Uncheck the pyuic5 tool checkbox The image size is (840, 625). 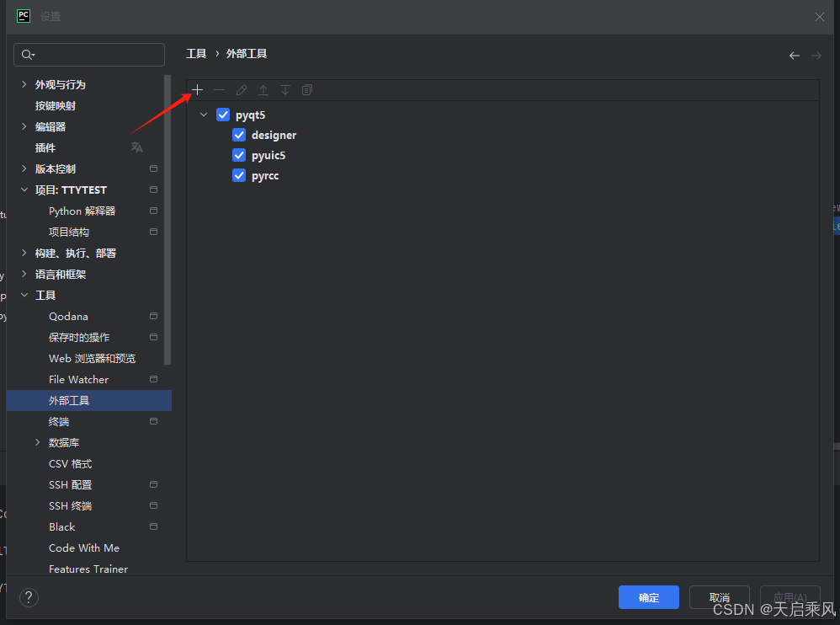coord(239,156)
